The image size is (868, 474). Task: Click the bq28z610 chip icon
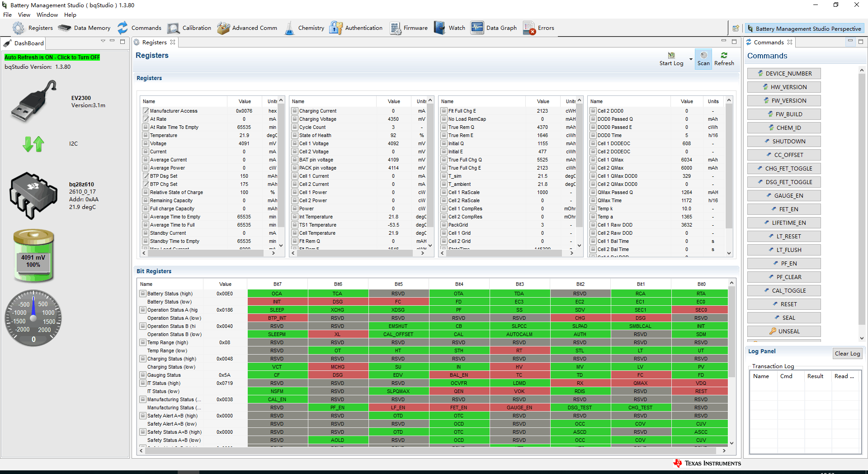[33, 195]
